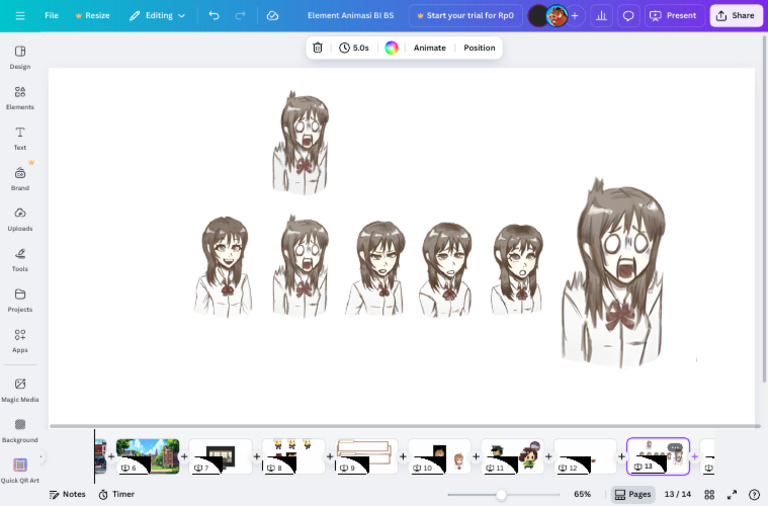This screenshot has width=768, height=506.
Task: Open the user avatar profile
Action: click(557, 16)
